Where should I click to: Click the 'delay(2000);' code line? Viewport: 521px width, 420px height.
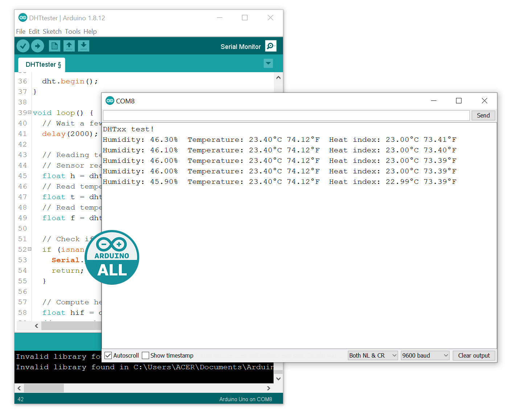[70, 134]
